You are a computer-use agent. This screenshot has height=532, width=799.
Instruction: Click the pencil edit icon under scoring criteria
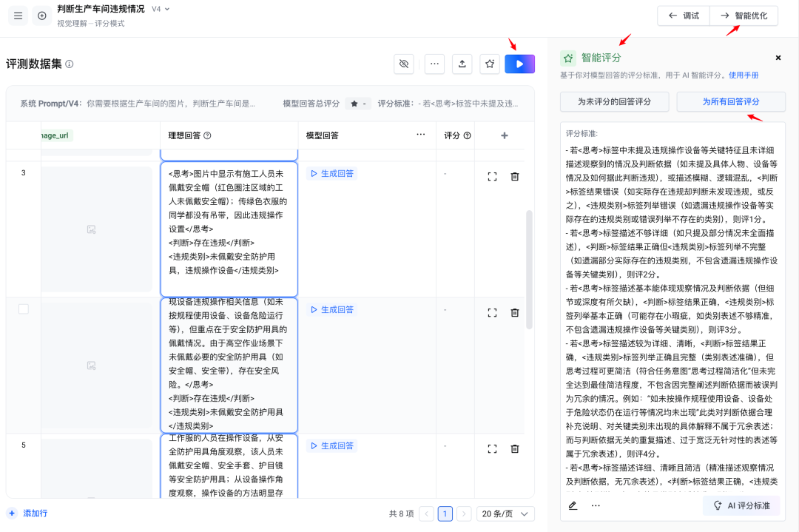(x=573, y=505)
